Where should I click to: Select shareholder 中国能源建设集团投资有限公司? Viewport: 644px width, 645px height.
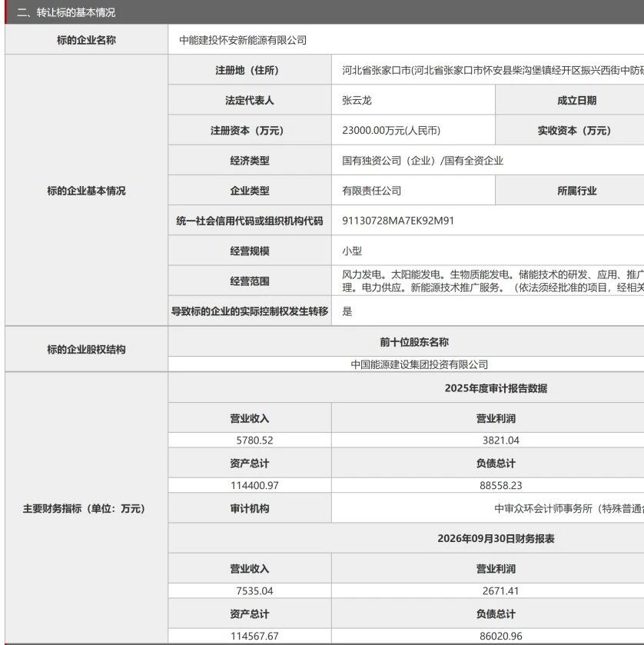[x=419, y=364]
